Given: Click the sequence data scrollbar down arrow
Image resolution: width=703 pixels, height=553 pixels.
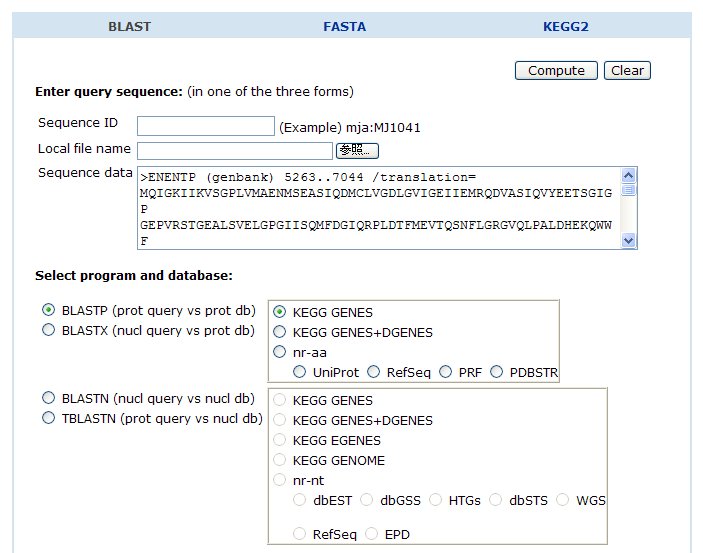Looking at the screenshot, I should click(x=629, y=241).
